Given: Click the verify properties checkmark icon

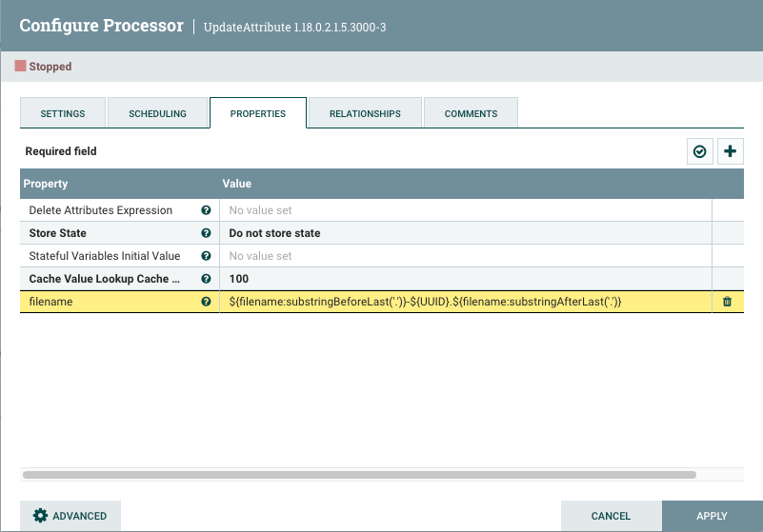Looking at the screenshot, I should point(700,151).
